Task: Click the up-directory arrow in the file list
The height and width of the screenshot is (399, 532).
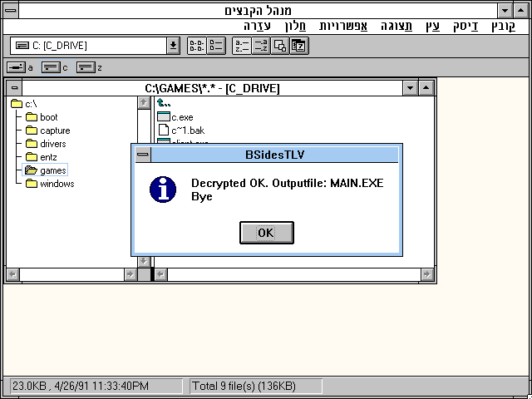Action: (164, 103)
